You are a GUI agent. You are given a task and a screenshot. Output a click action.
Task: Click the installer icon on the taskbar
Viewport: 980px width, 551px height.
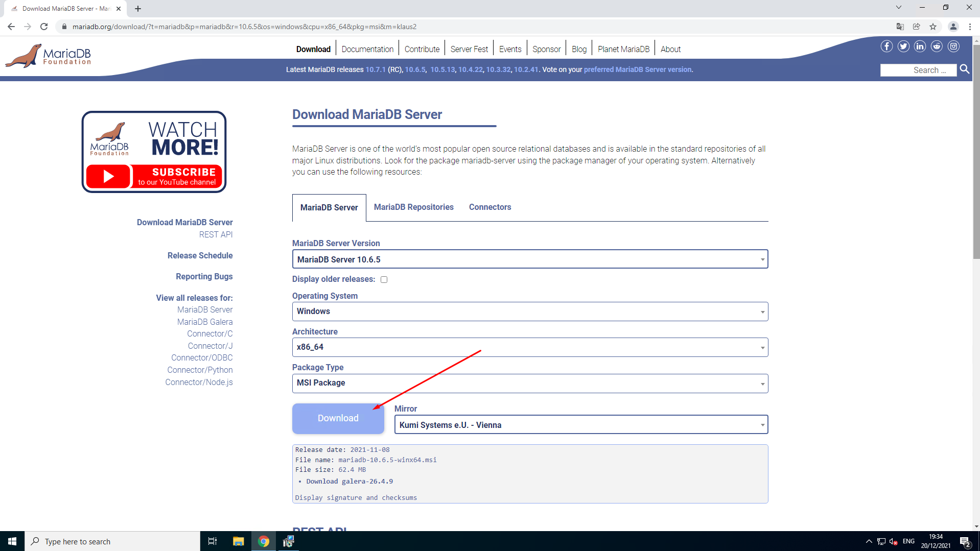coord(288,541)
